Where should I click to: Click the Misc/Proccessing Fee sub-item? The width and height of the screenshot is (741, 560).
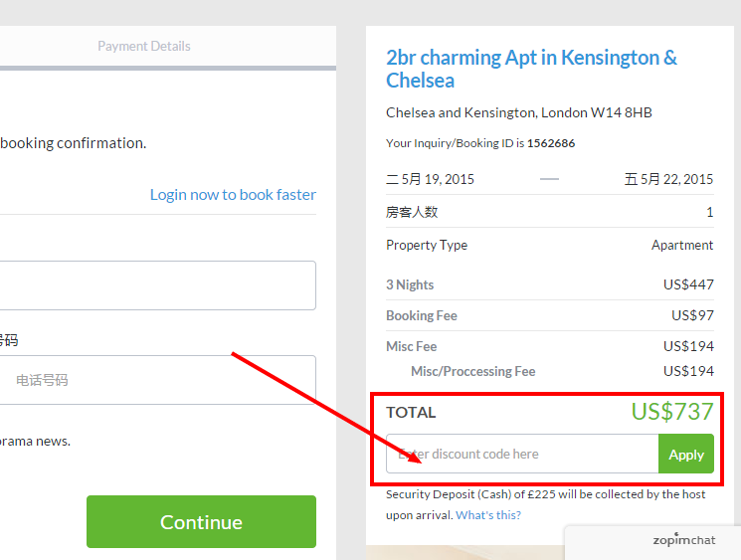(473, 371)
